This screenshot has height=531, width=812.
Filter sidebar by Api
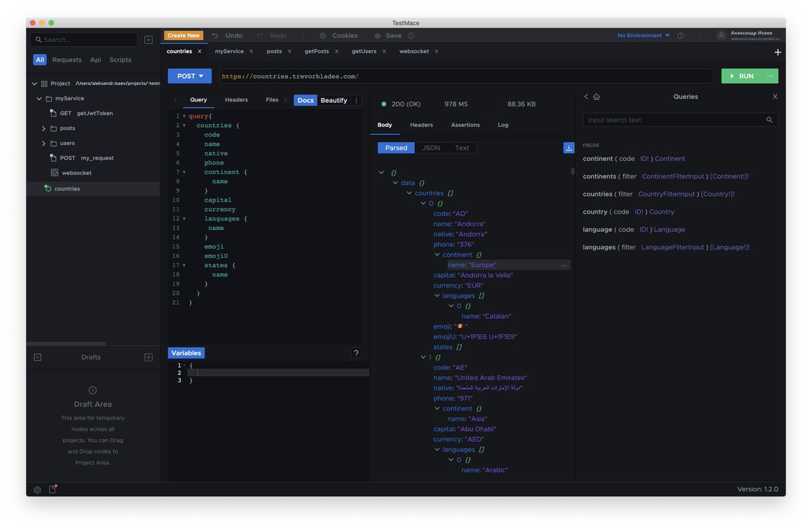point(95,60)
